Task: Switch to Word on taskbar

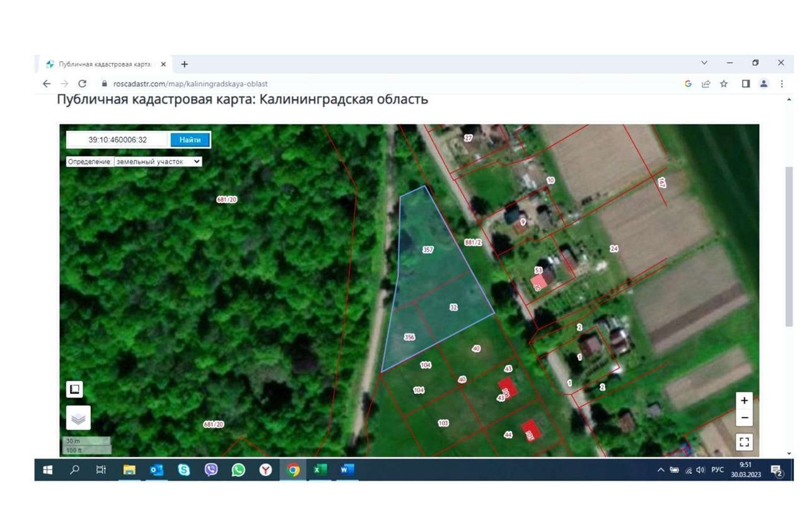Action: point(347,470)
